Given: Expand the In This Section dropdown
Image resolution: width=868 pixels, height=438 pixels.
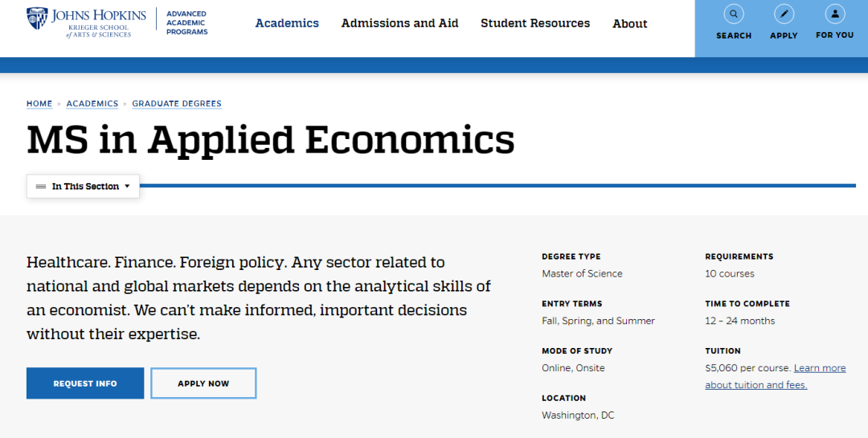Looking at the screenshot, I should click(83, 186).
